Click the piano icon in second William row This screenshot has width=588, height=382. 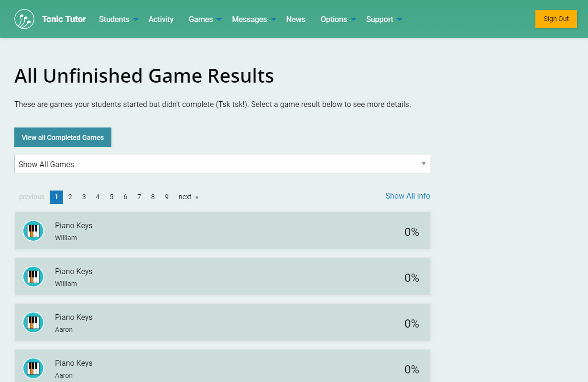coord(33,277)
